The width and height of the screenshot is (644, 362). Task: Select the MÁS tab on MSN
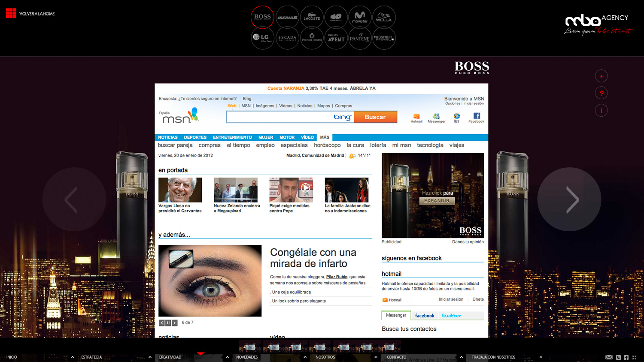point(325,138)
